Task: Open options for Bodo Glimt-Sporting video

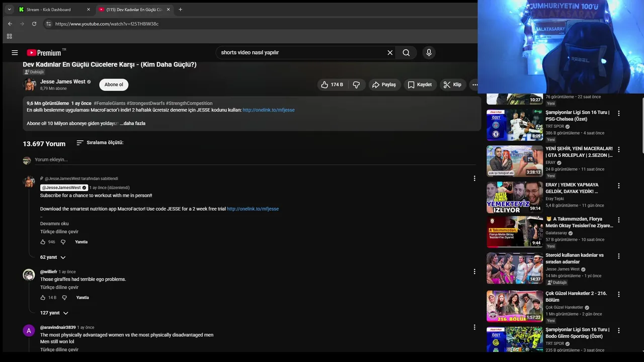Action: [x=619, y=330]
